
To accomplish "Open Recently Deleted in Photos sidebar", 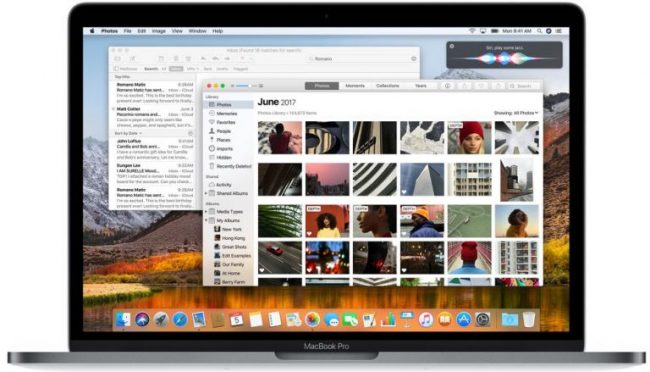I will coord(234,166).
